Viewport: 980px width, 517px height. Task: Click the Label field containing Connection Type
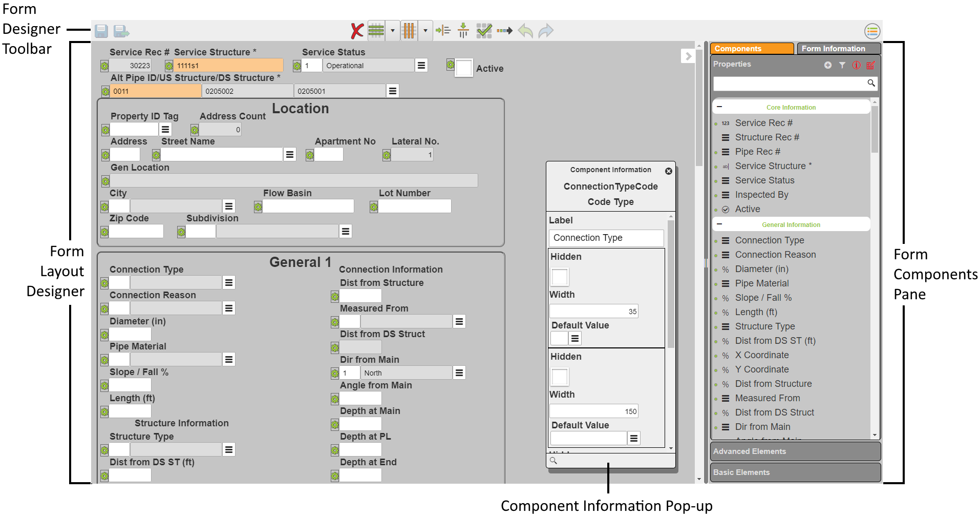click(x=606, y=238)
